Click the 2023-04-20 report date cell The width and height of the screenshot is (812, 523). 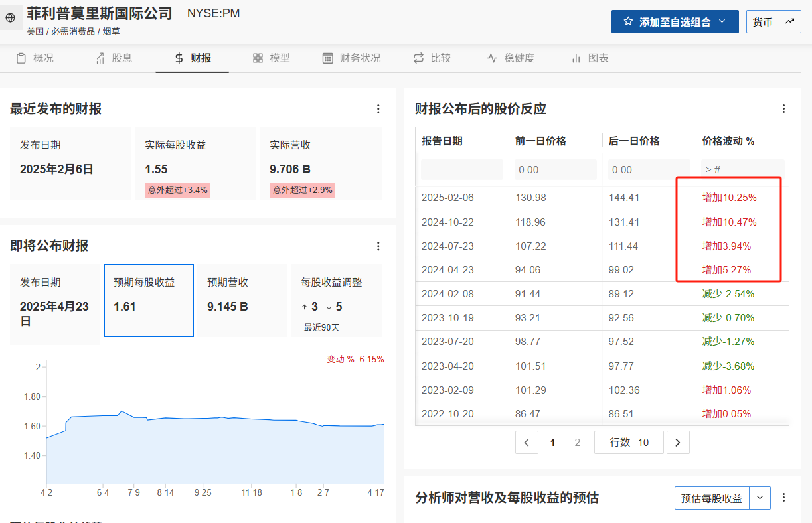pos(447,366)
